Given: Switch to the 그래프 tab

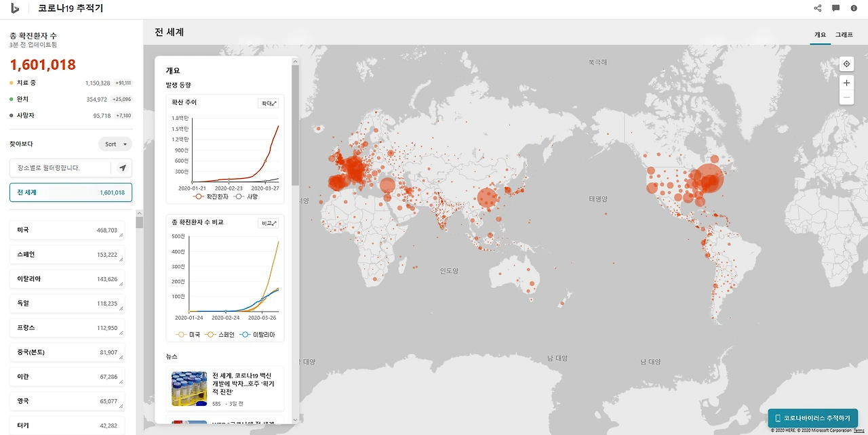Looking at the screenshot, I should pyautogui.click(x=844, y=35).
